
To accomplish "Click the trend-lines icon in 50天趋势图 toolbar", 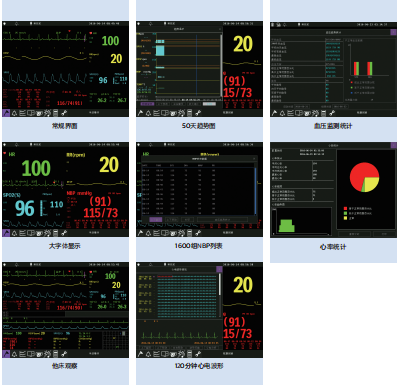I will coord(157,113).
